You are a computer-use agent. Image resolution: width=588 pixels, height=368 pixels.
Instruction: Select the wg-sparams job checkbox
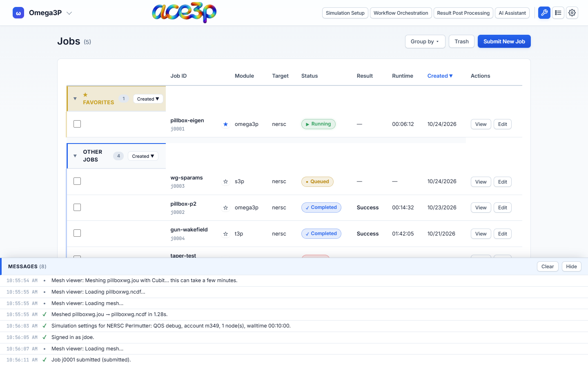[x=77, y=181]
